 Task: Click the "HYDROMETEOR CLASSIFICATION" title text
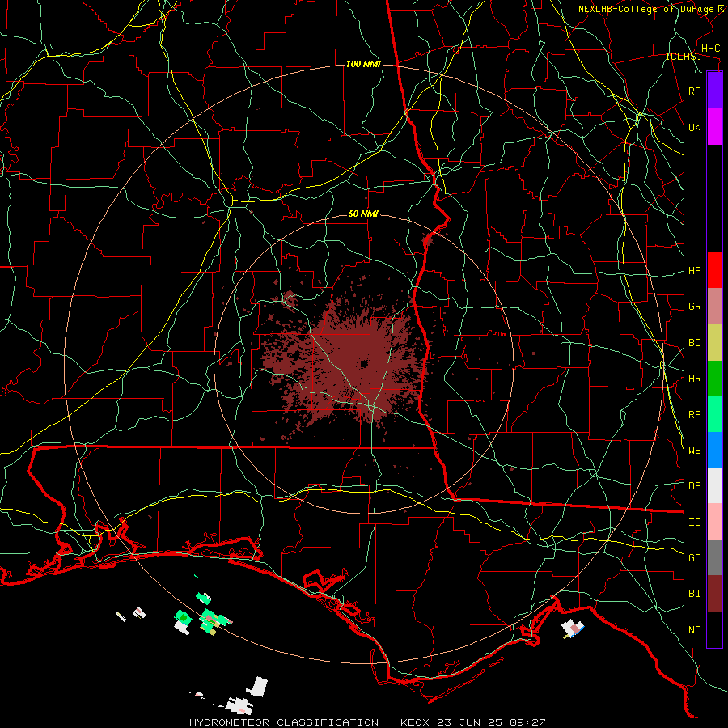click(x=284, y=722)
